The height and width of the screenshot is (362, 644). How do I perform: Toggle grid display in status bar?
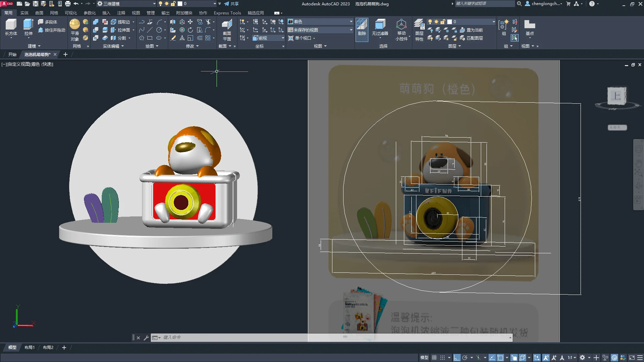pyautogui.click(x=434, y=358)
